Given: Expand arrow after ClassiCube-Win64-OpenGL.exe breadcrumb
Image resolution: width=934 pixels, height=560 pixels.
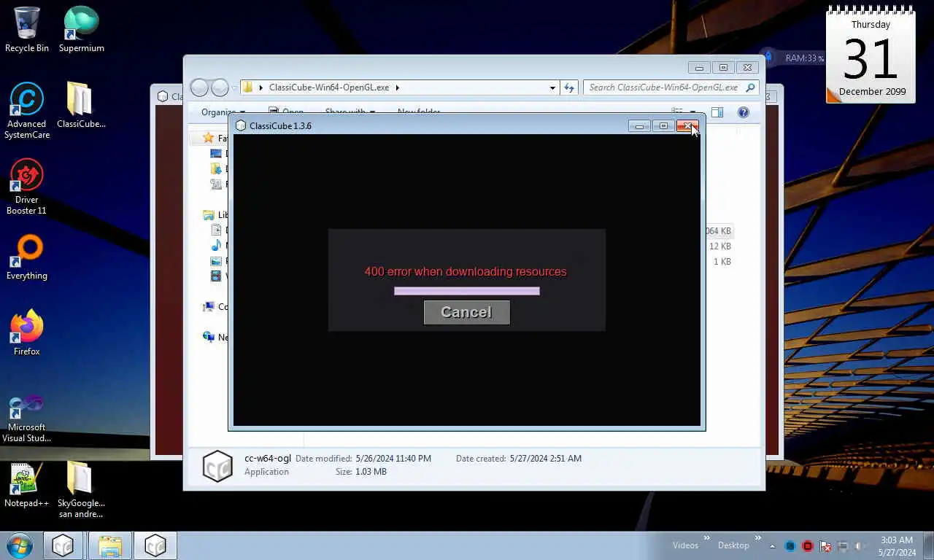Looking at the screenshot, I should tap(398, 87).
